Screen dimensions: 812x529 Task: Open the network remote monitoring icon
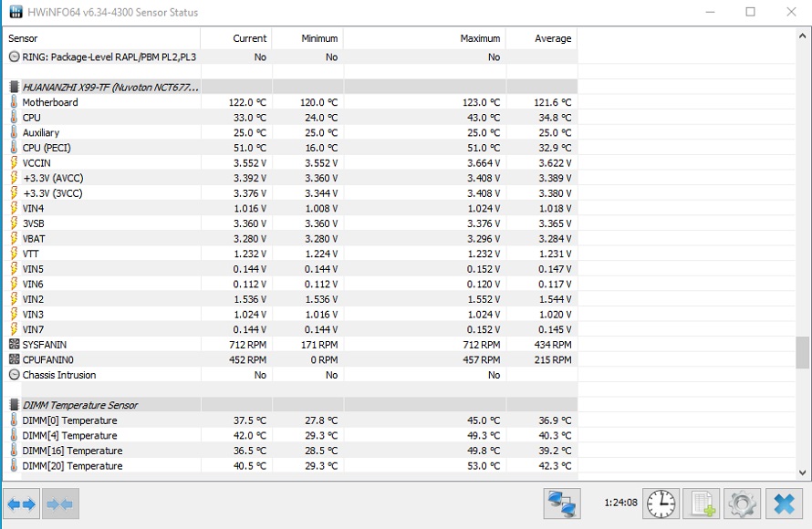(562, 503)
